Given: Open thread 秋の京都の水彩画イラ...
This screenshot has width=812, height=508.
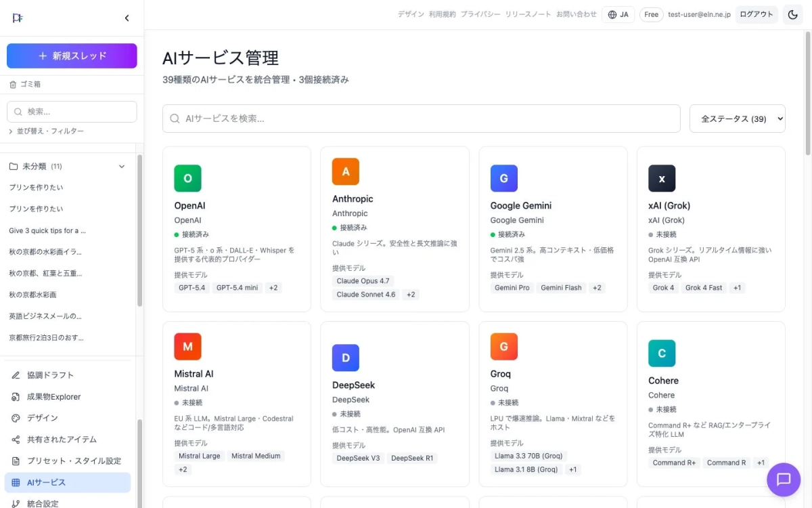Looking at the screenshot, I should (45, 252).
